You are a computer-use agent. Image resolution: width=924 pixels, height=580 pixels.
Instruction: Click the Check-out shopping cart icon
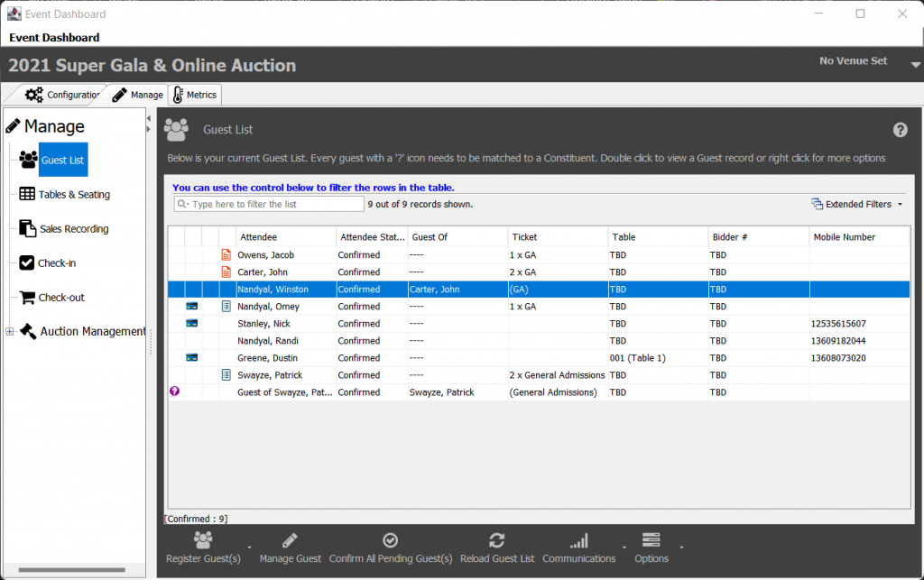click(x=27, y=298)
